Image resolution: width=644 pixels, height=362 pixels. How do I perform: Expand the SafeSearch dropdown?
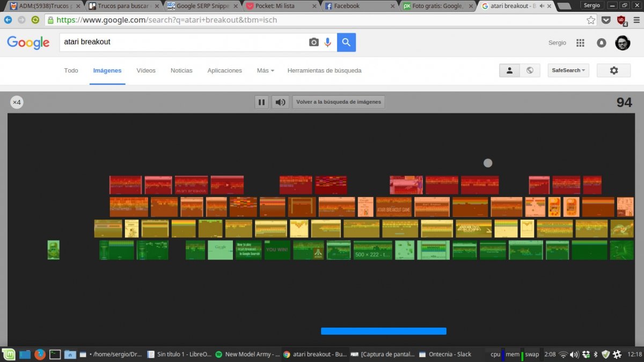[x=568, y=70]
